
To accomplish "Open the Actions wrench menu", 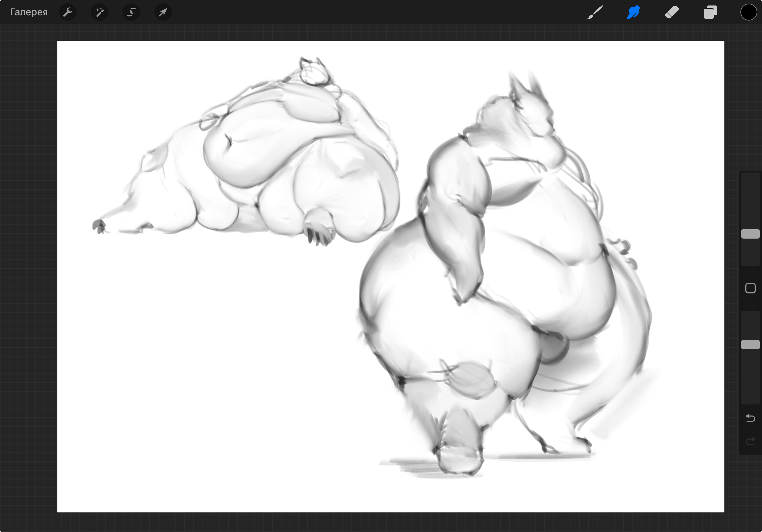I will pyautogui.click(x=68, y=12).
